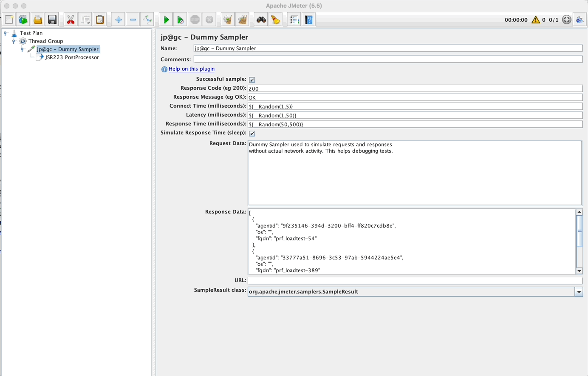Edit the Response Message field
This screenshot has height=376, width=588.
click(x=415, y=97)
